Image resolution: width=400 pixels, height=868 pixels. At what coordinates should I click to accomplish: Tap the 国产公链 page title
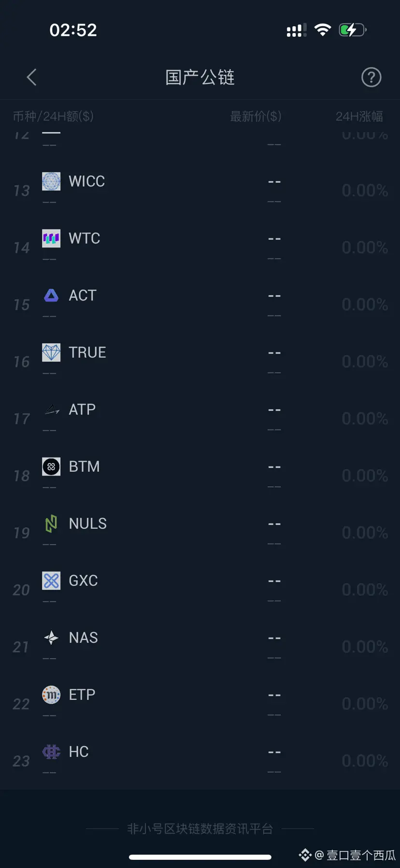pyautogui.click(x=200, y=77)
